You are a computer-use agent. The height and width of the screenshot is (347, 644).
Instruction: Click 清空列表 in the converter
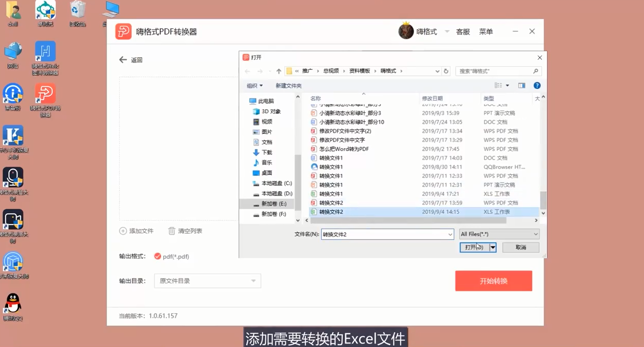tap(185, 231)
